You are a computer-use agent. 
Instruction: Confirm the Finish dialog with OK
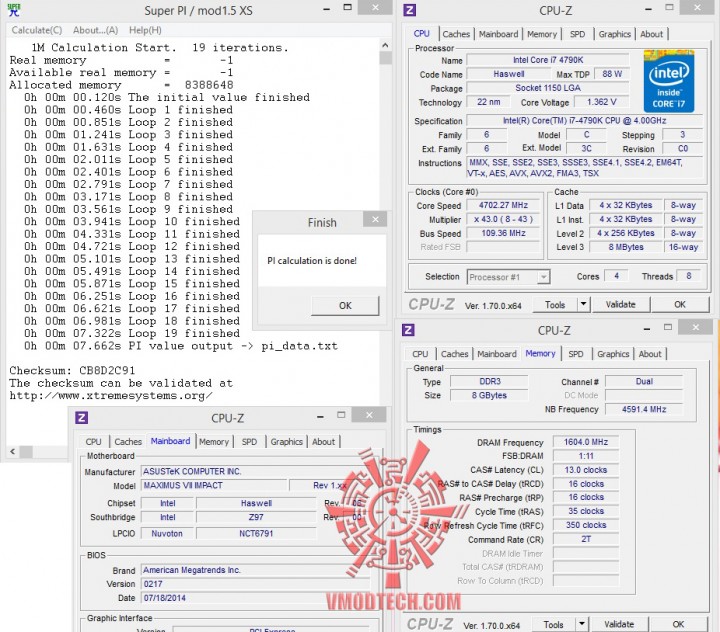pos(345,305)
